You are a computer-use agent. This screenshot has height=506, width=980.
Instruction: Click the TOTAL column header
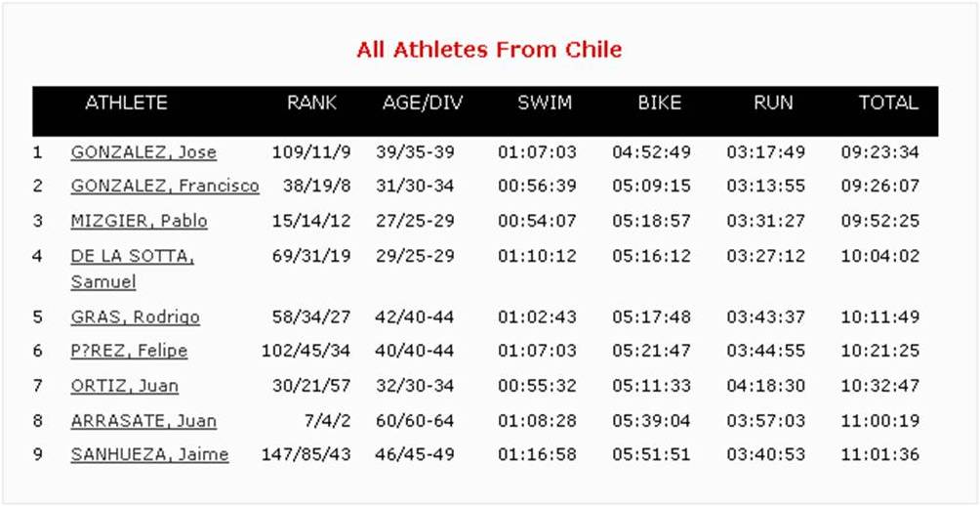point(888,103)
